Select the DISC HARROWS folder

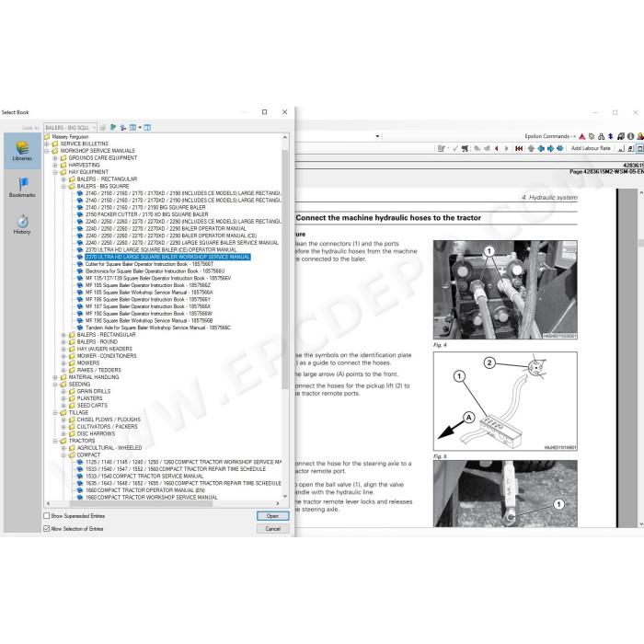click(x=96, y=433)
